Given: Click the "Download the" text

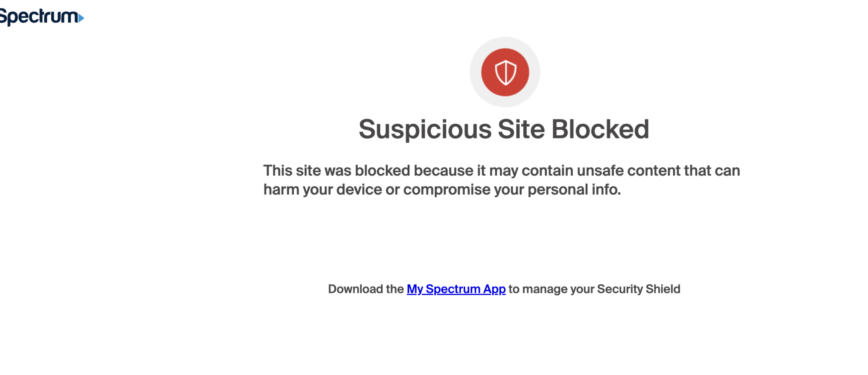Looking at the screenshot, I should tap(365, 289).
